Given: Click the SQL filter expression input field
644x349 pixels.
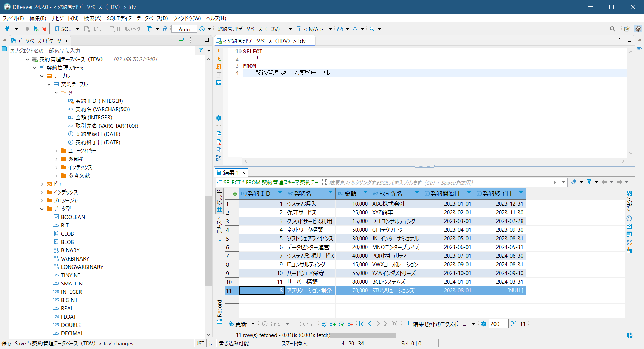Looking at the screenshot, I should point(440,182).
